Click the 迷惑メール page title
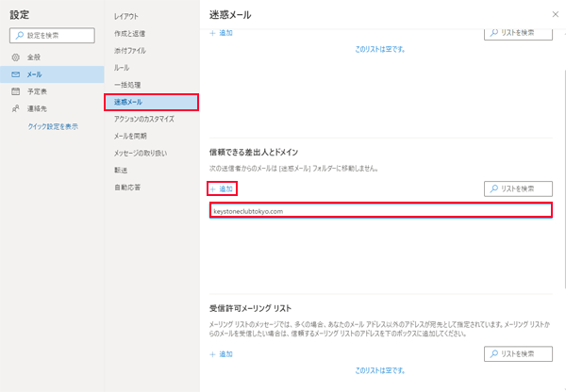566x392 pixels. coord(230,15)
